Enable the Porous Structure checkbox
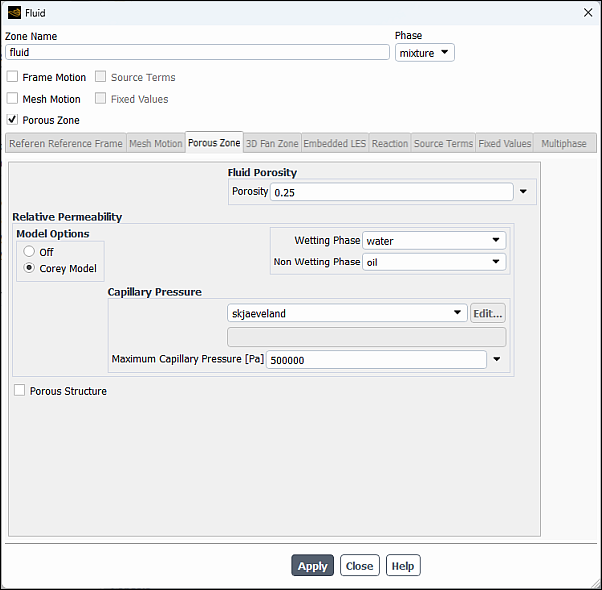 pyautogui.click(x=20, y=391)
